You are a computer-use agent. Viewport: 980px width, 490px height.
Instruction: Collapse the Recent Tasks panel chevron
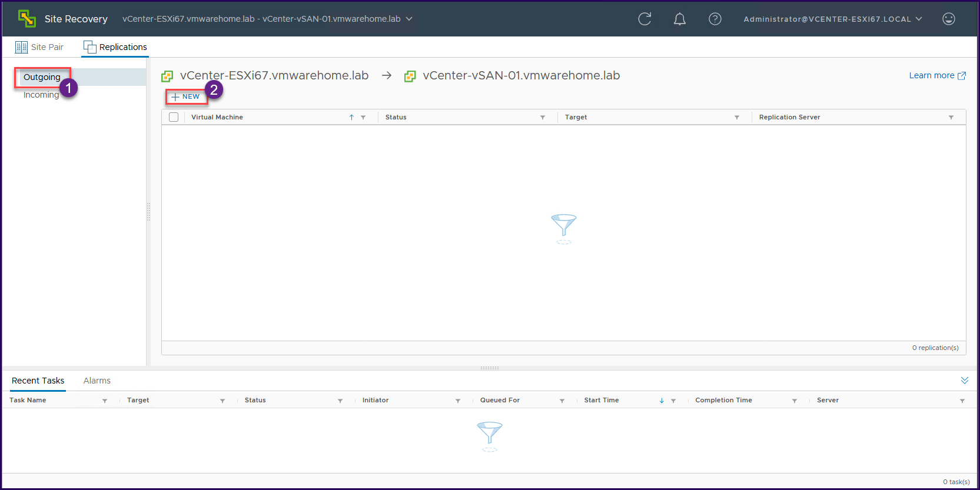pos(965,381)
